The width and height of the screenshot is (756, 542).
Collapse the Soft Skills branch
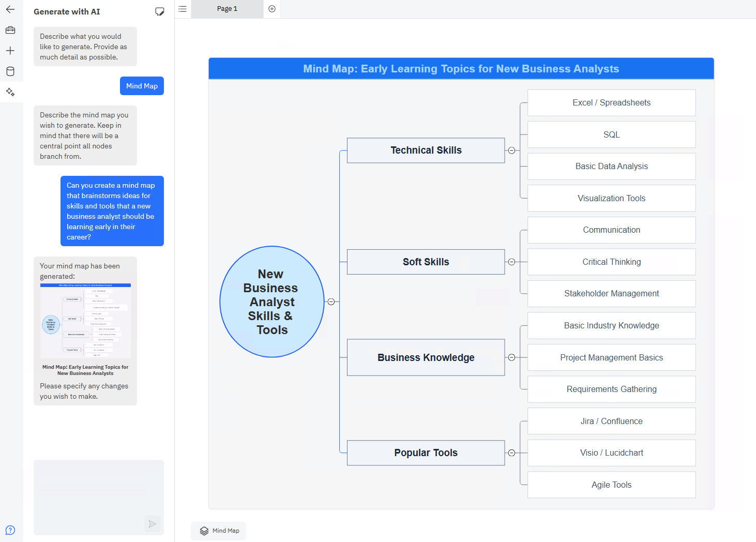click(x=511, y=262)
